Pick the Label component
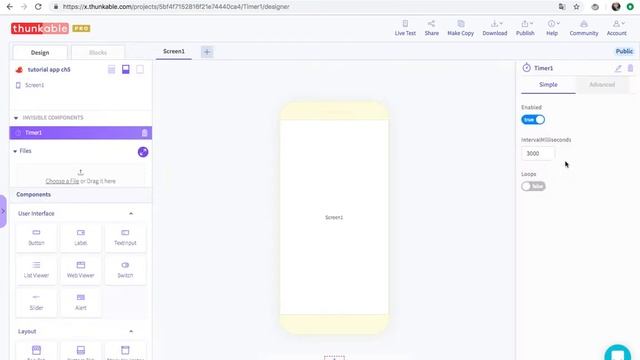Screen dimensions: 640x360 pyautogui.click(x=81, y=237)
